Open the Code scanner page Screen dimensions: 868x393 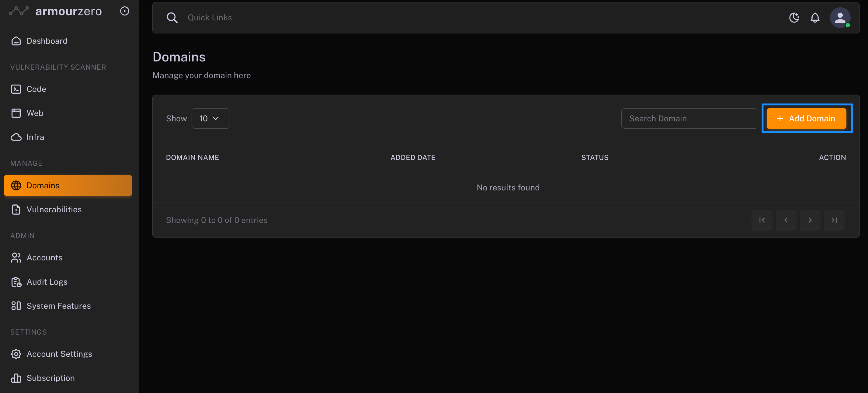(x=36, y=89)
